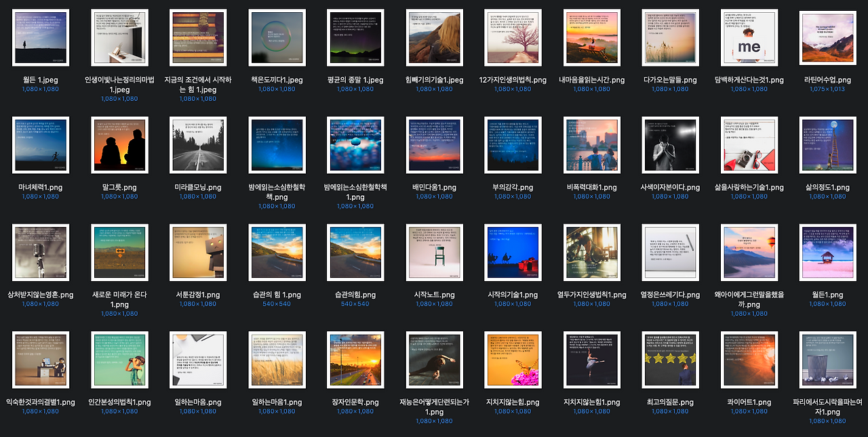Select the 인간본성의법칙1.png thumbnail
868x437 pixels.
pyautogui.click(x=119, y=360)
